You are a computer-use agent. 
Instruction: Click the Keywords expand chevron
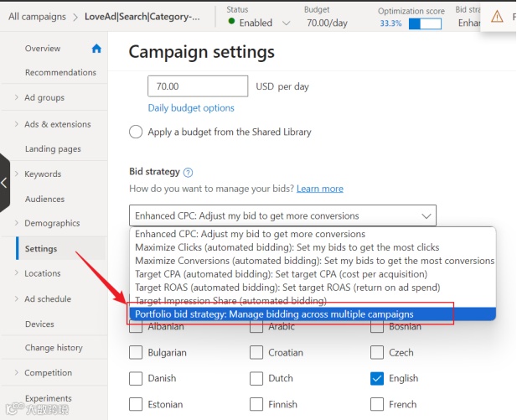pyautogui.click(x=16, y=174)
